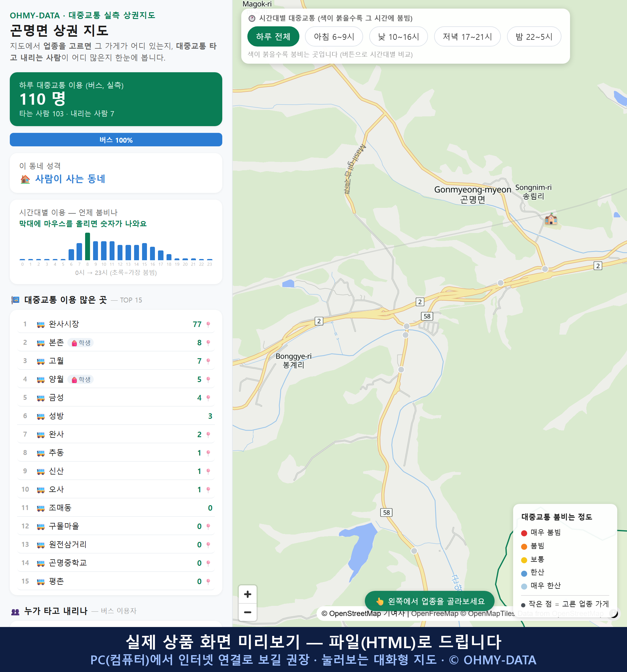This screenshot has width=627, height=672.
Task: Click the red 매우 붐빔 legend dot
Action: 524,533
